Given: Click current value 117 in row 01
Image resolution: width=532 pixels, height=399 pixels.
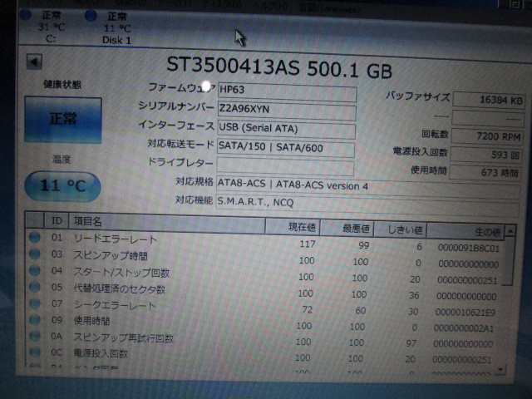Looking at the screenshot, I should click(x=308, y=244).
